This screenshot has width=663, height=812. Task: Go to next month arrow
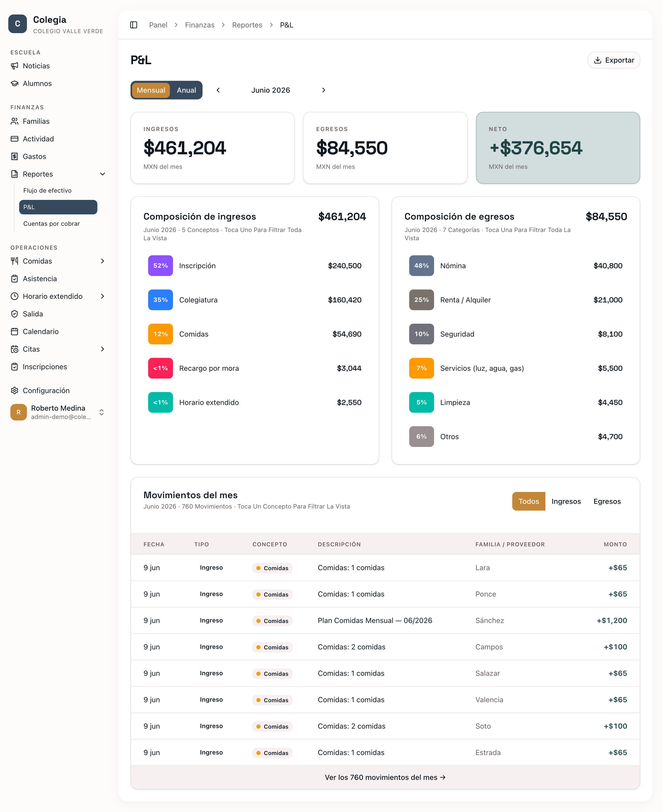[x=323, y=90]
